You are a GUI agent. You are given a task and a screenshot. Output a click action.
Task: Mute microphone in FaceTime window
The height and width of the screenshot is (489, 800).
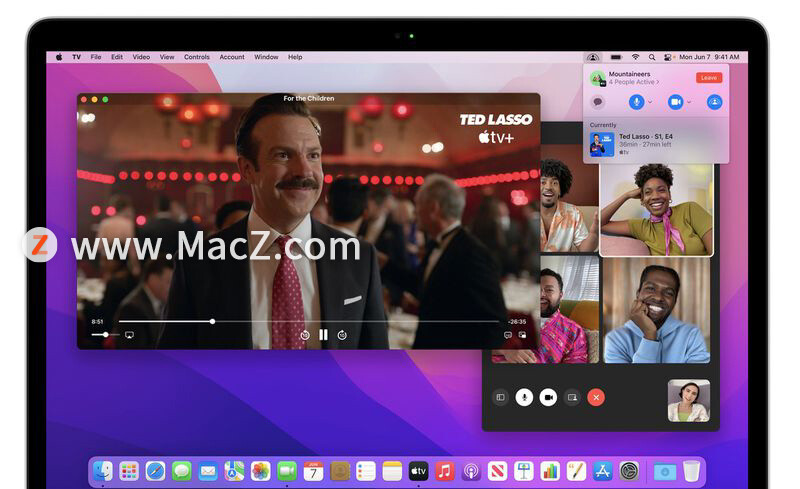point(524,397)
